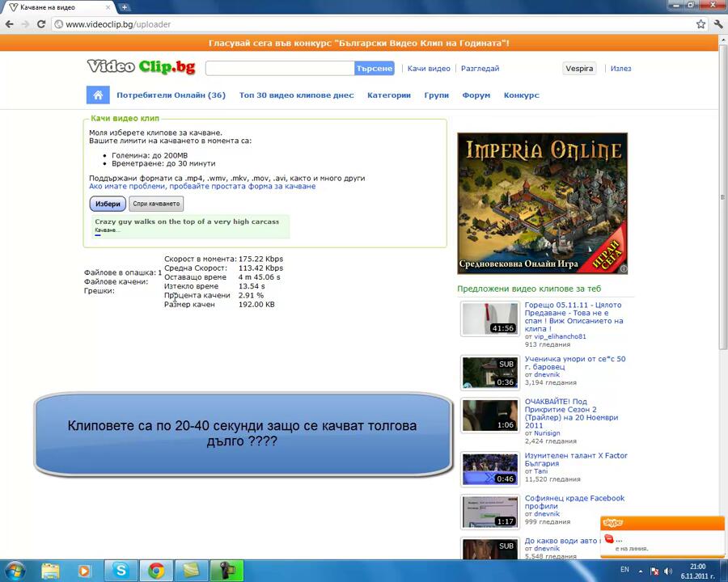Reload the page with the refresh icon

coord(41,24)
